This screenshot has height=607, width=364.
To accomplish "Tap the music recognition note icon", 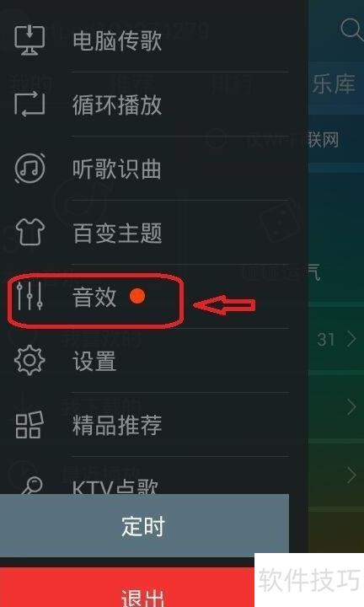I will tap(29, 168).
